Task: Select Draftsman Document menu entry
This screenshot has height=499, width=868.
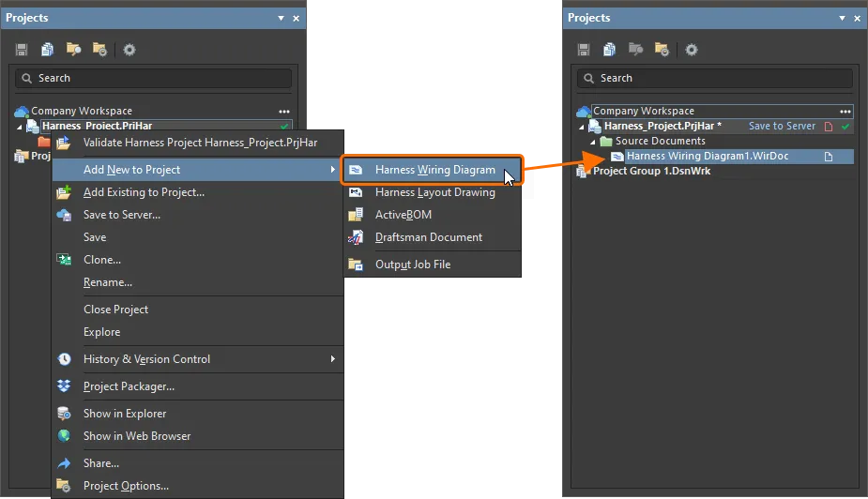Action: (x=433, y=237)
